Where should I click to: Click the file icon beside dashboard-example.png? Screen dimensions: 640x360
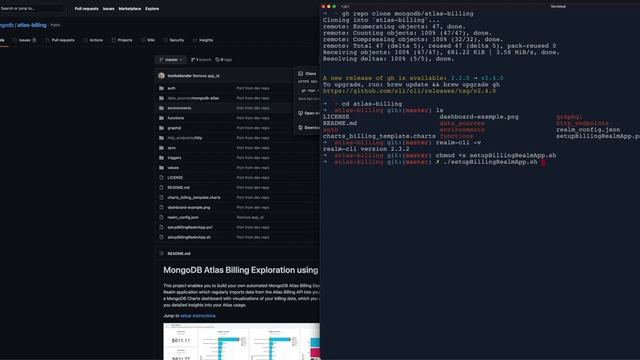click(161, 207)
